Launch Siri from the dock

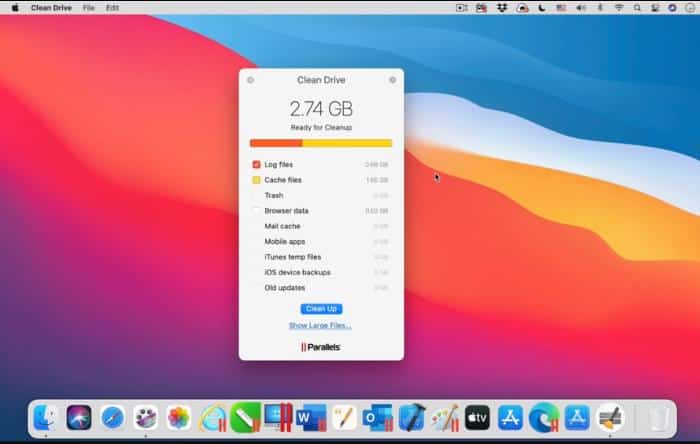pos(79,417)
